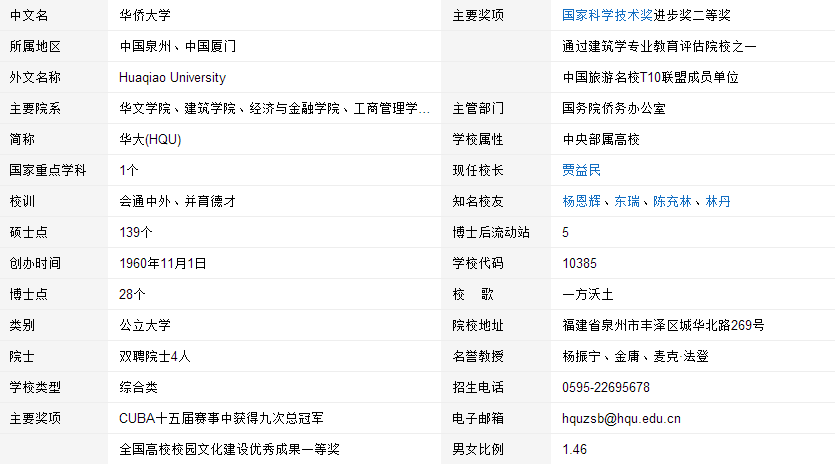Click the 电子邮箱 label
835x464 pixels.
click(x=478, y=418)
